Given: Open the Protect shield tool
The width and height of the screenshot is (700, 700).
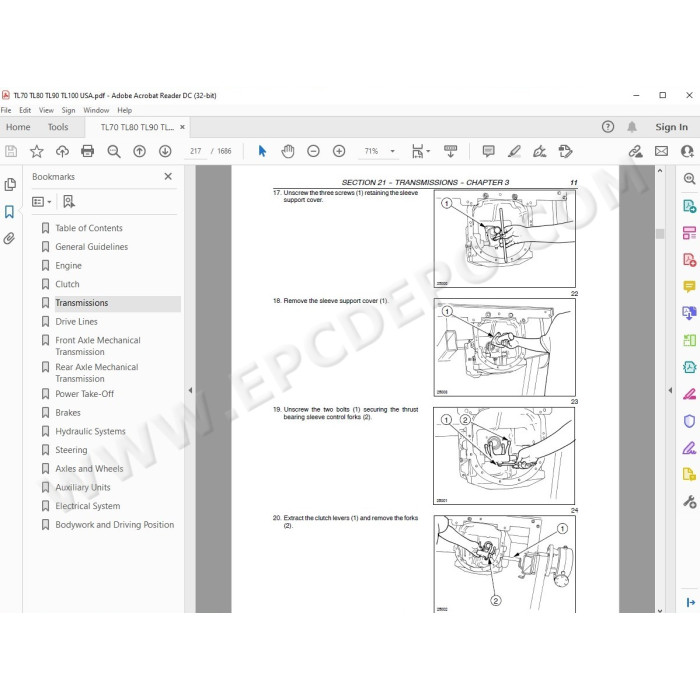Looking at the screenshot, I should 689,421.
